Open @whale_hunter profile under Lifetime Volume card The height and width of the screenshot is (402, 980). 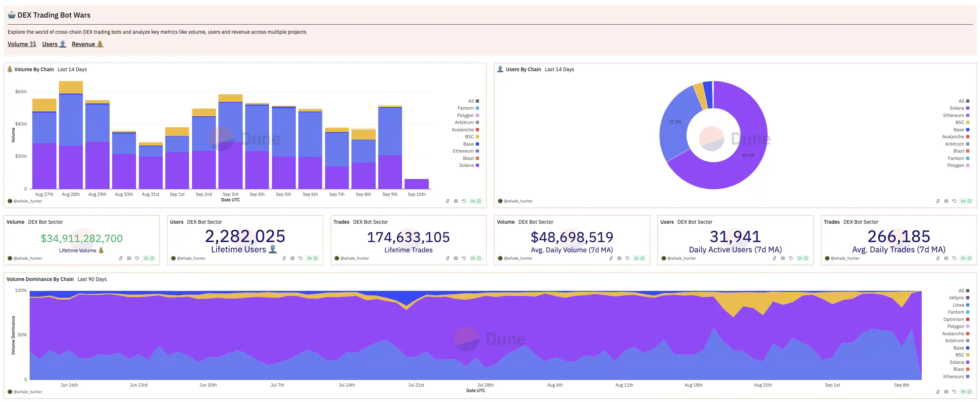coord(27,258)
